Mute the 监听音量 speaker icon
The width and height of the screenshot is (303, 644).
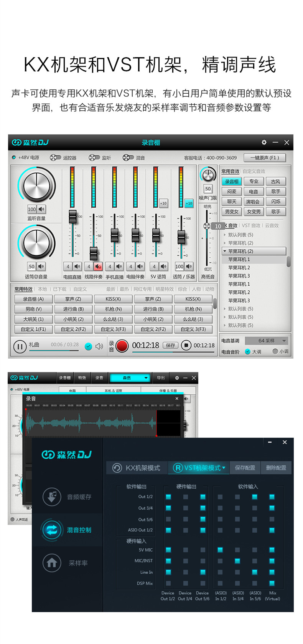pyautogui.click(x=41, y=209)
